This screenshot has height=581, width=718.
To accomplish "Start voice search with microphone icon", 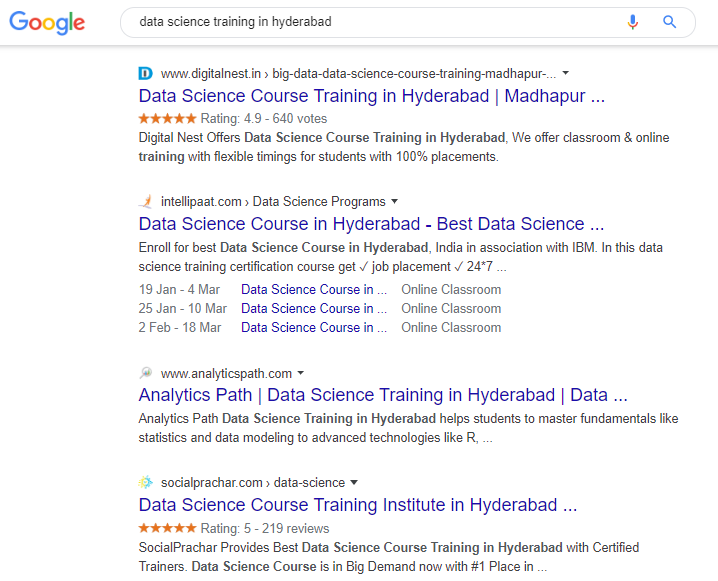I will [632, 22].
